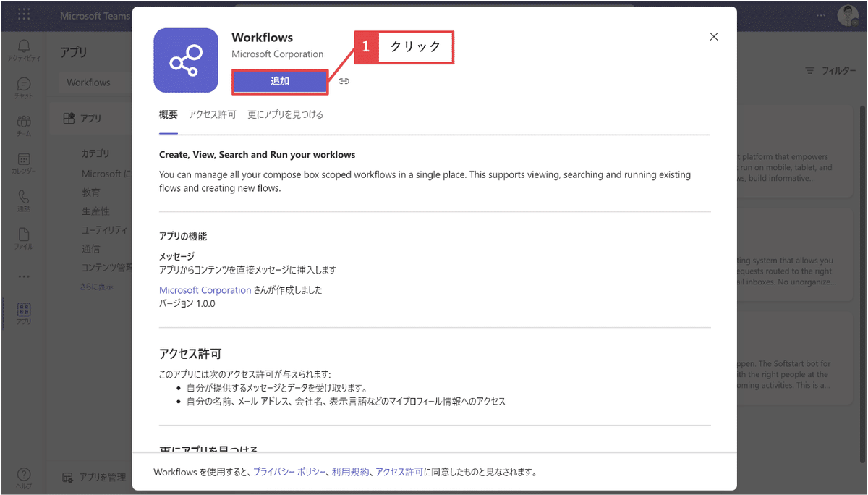Copy the app link icon beside 追加
The width and height of the screenshot is (868, 495).
pos(344,81)
